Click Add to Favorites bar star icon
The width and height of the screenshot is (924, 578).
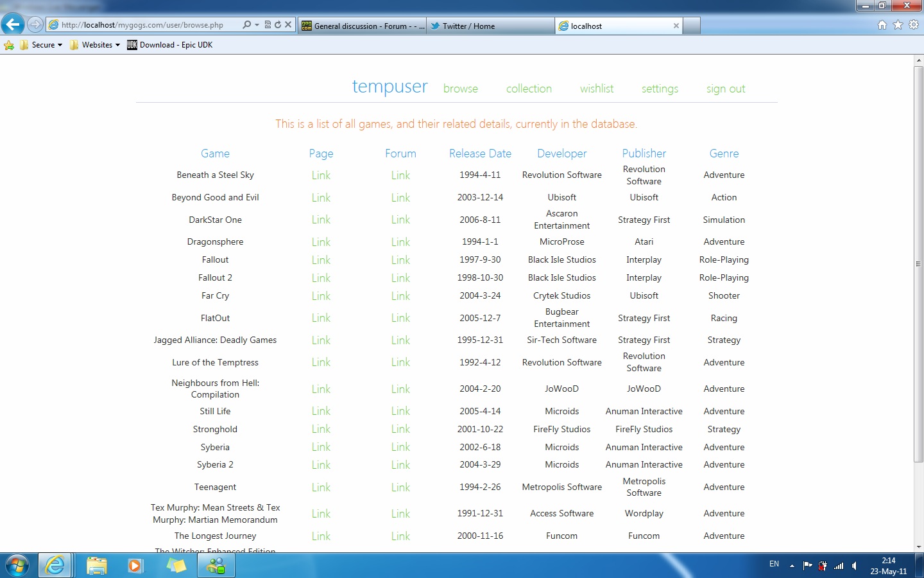[x=9, y=45]
